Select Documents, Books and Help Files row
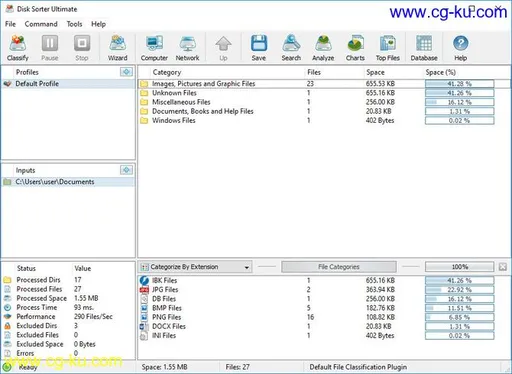Viewport: 512px width, 374px height. click(x=323, y=111)
